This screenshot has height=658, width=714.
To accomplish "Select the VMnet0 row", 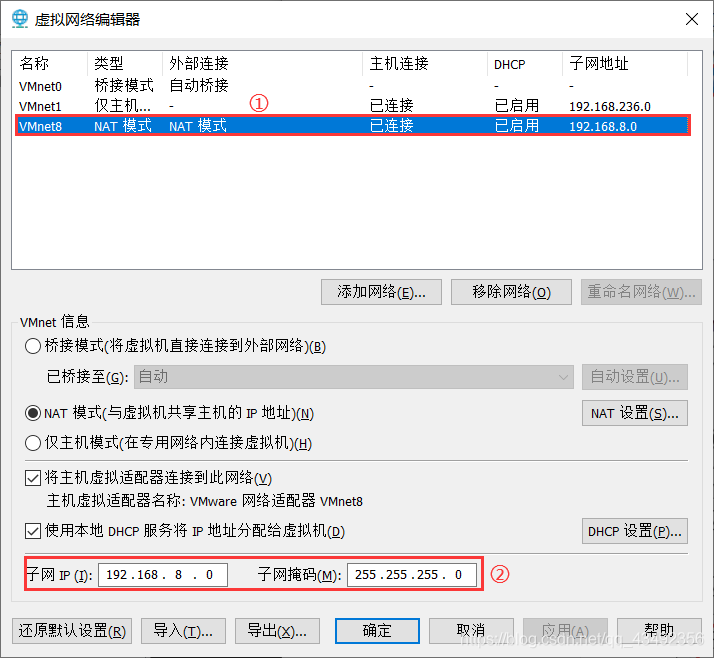I will click(353, 86).
